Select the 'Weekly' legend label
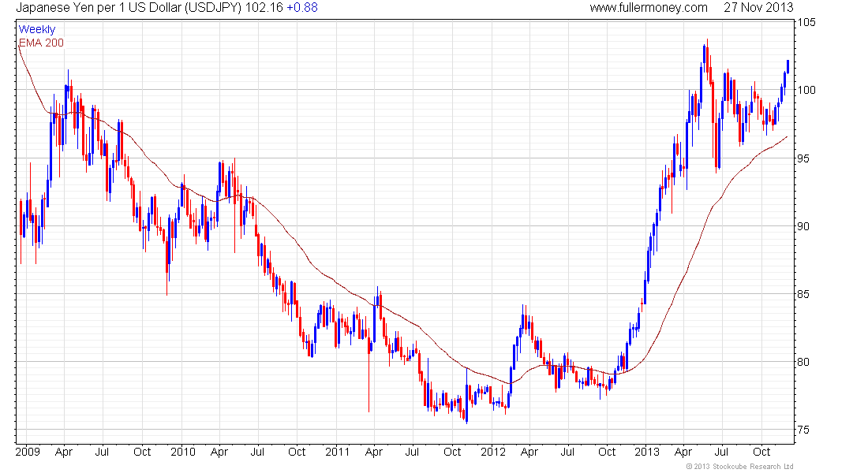 37,29
